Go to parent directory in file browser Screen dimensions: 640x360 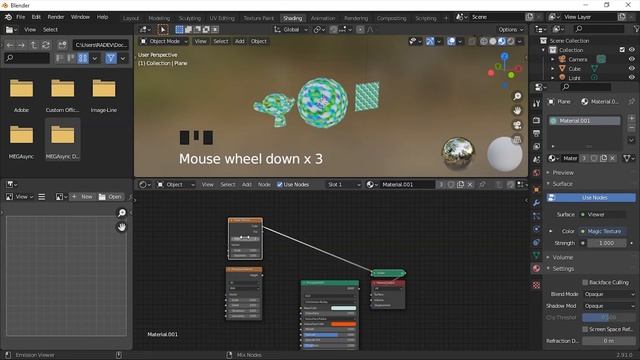pyautogui.click(x=34, y=45)
